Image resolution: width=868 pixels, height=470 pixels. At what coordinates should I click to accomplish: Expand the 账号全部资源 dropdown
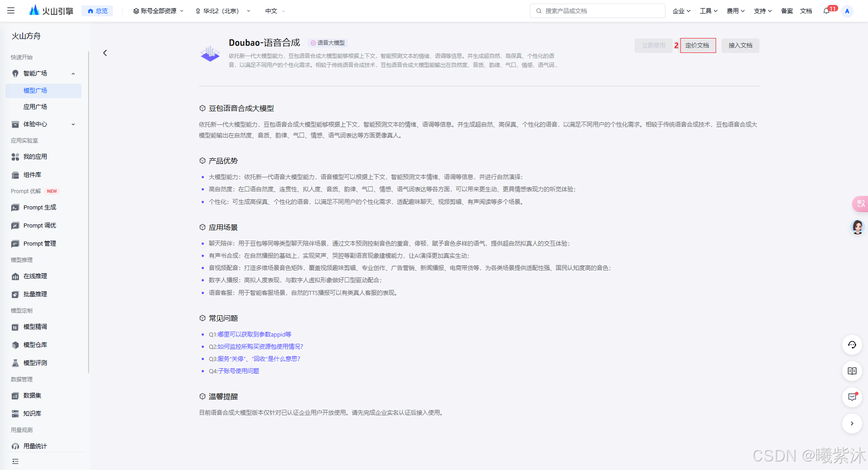coord(158,11)
